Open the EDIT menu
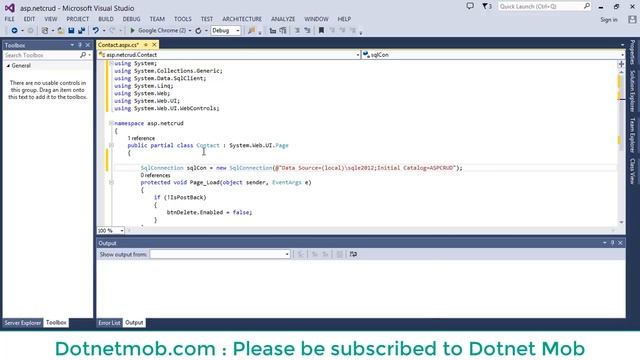 29,19
